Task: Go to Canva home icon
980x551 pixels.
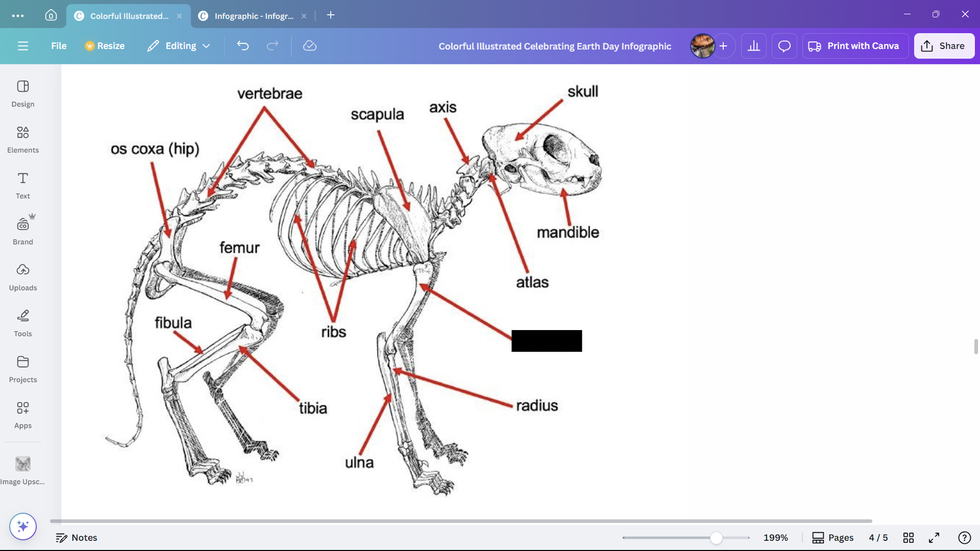Action: [x=51, y=15]
